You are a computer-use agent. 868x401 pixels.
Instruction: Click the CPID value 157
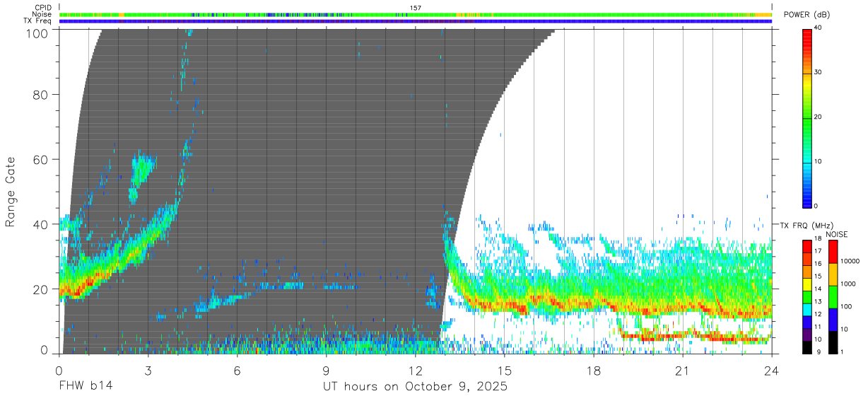[x=415, y=8]
